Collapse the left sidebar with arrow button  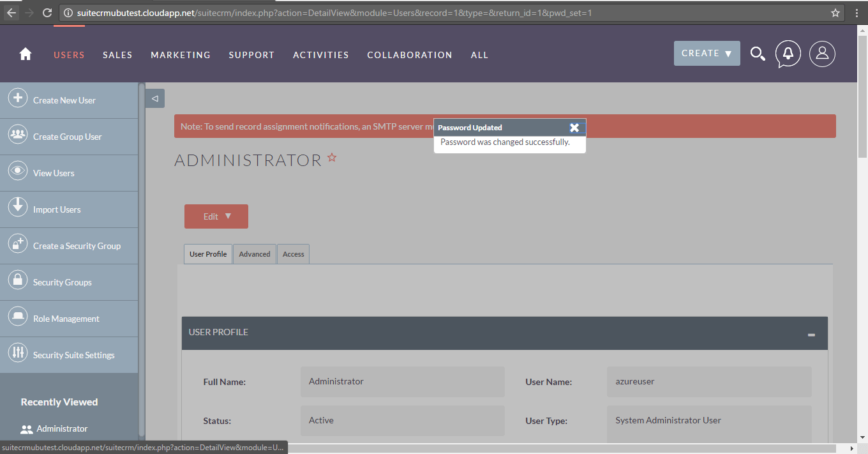154,98
